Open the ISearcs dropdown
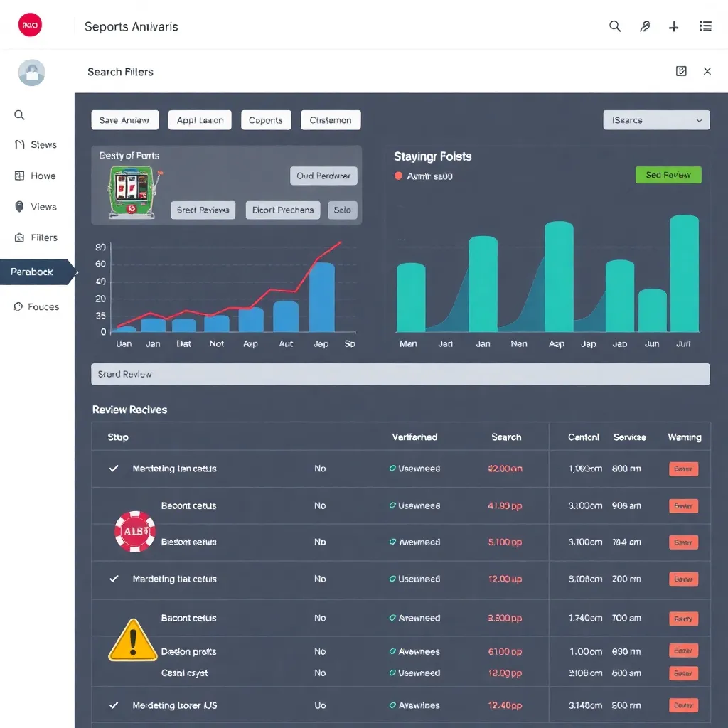The width and height of the screenshot is (728, 728). coord(656,120)
